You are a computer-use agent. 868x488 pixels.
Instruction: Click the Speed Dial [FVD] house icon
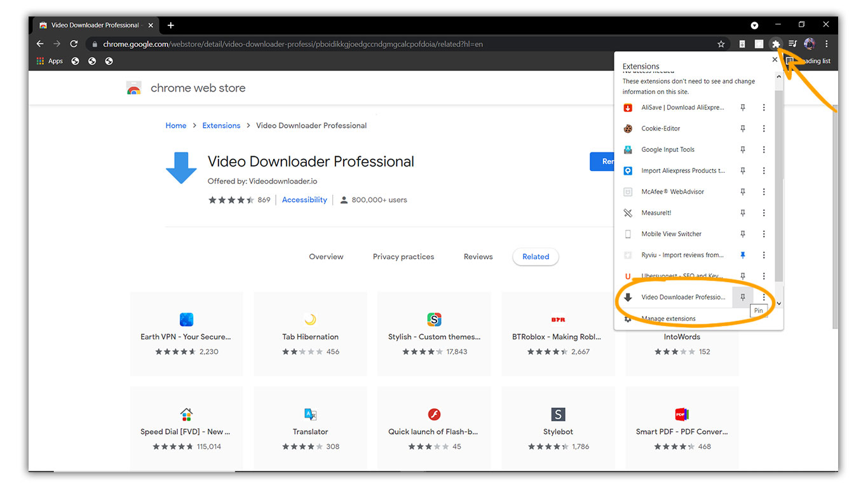click(186, 414)
